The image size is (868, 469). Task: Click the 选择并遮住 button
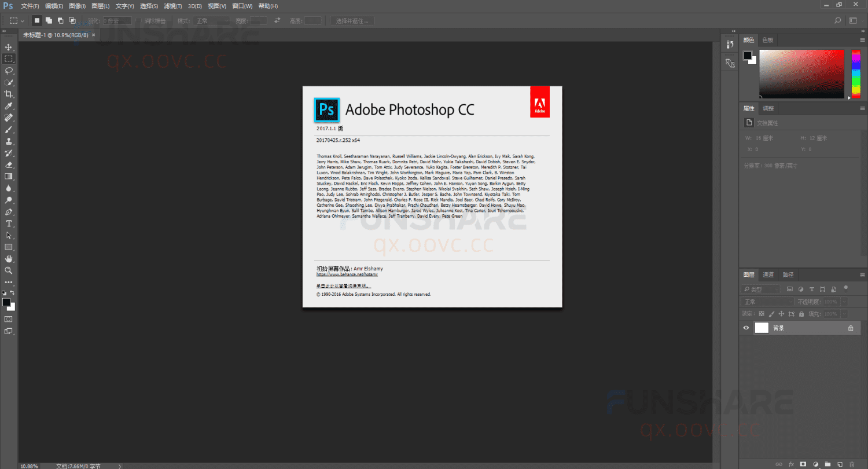click(x=352, y=21)
